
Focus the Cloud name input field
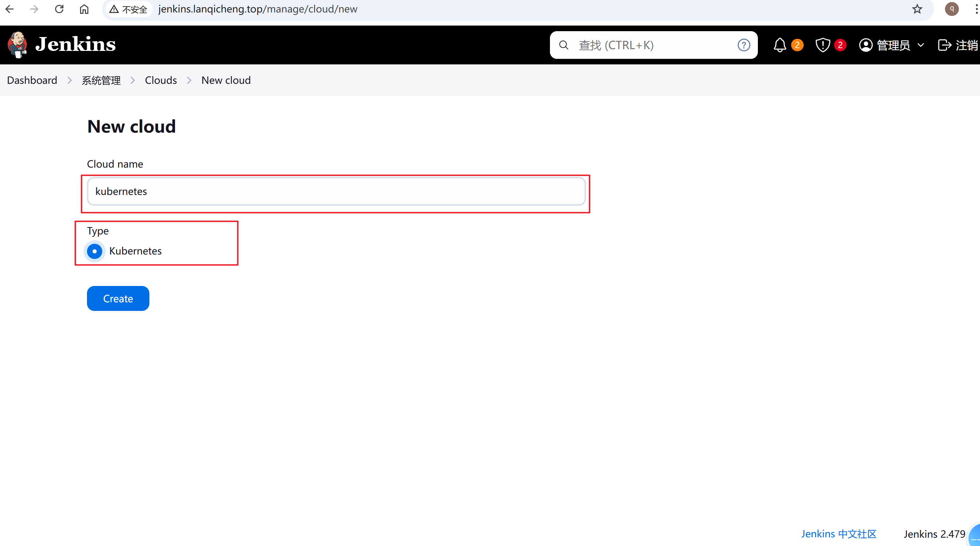(336, 191)
